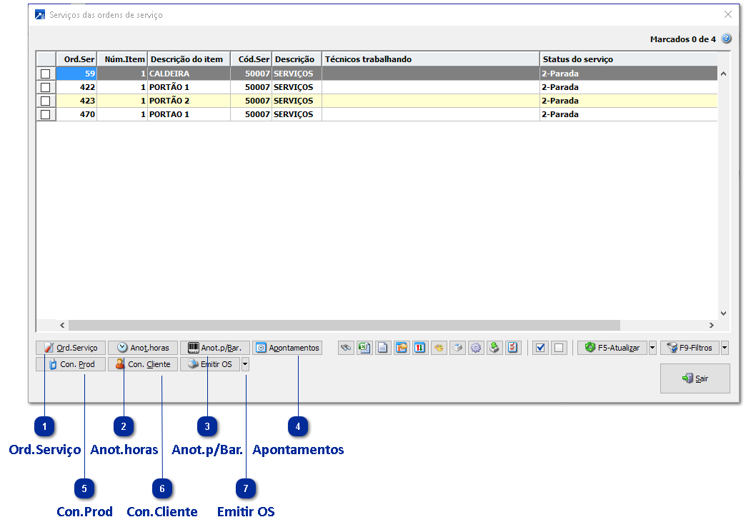Open the F9-Filtros dropdown arrow
Screen dimensions: 756x532
(x=725, y=348)
